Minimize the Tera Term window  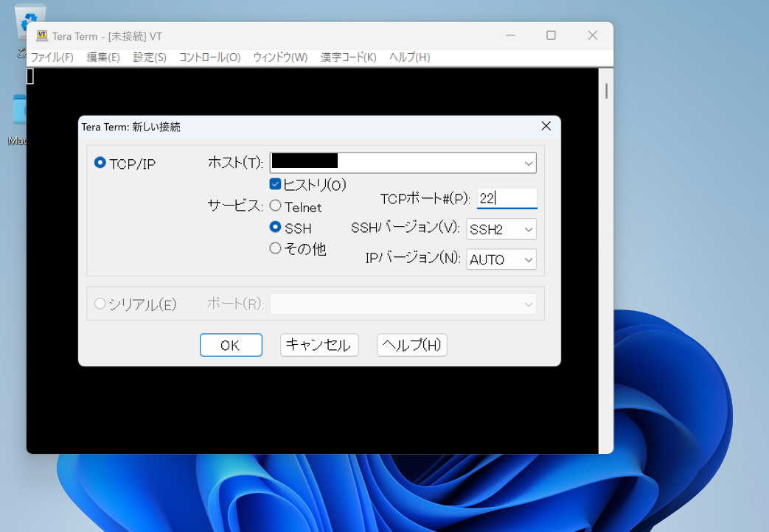(x=510, y=35)
